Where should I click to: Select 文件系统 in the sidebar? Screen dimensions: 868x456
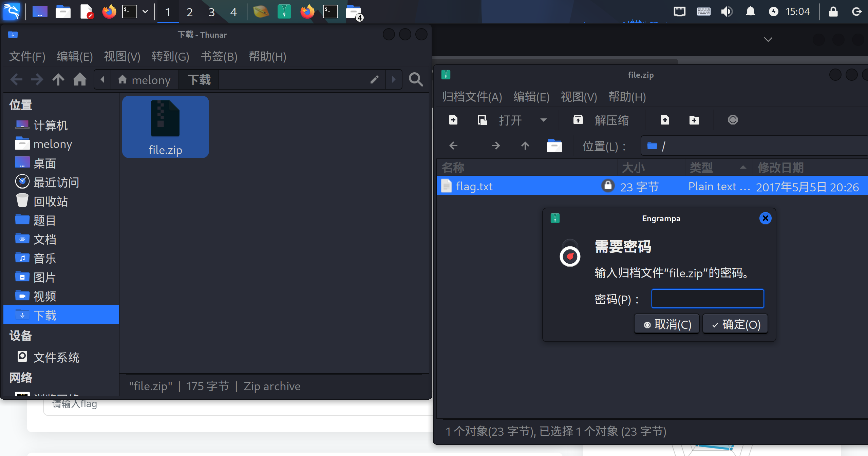click(x=56, y=357)
